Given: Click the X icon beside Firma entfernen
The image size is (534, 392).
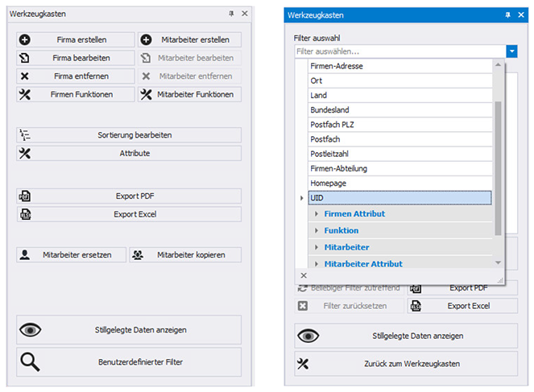Looking at the screenshot, I should point(24,76).
